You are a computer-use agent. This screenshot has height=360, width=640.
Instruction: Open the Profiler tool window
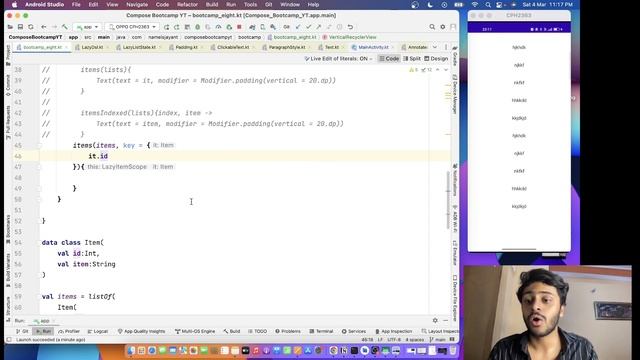(69, 331)
